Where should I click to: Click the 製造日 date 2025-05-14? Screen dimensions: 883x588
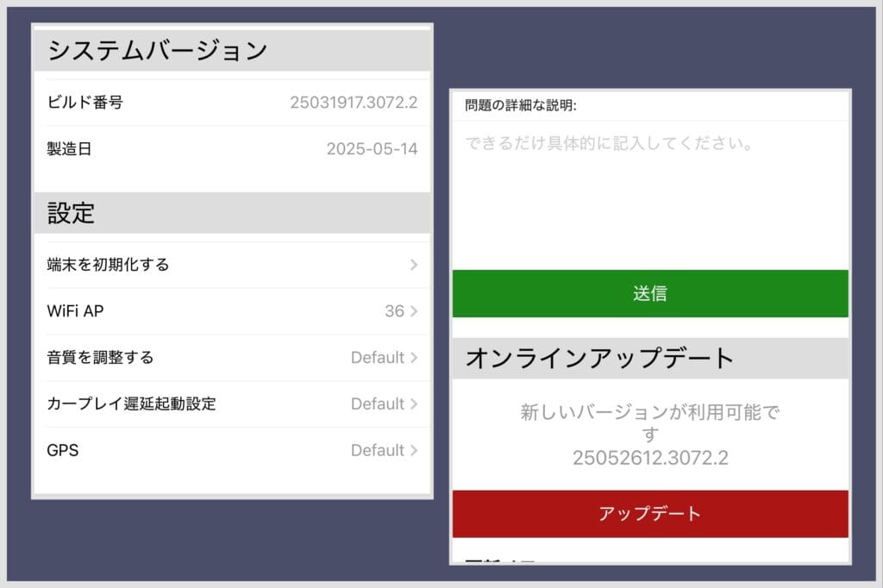[372, 149]
